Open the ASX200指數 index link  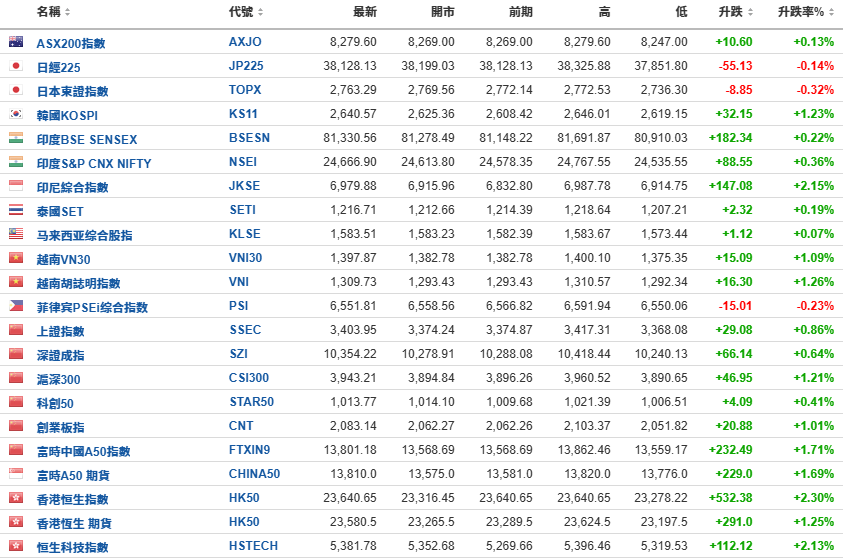pyautogui.click(x=71, y=44)
